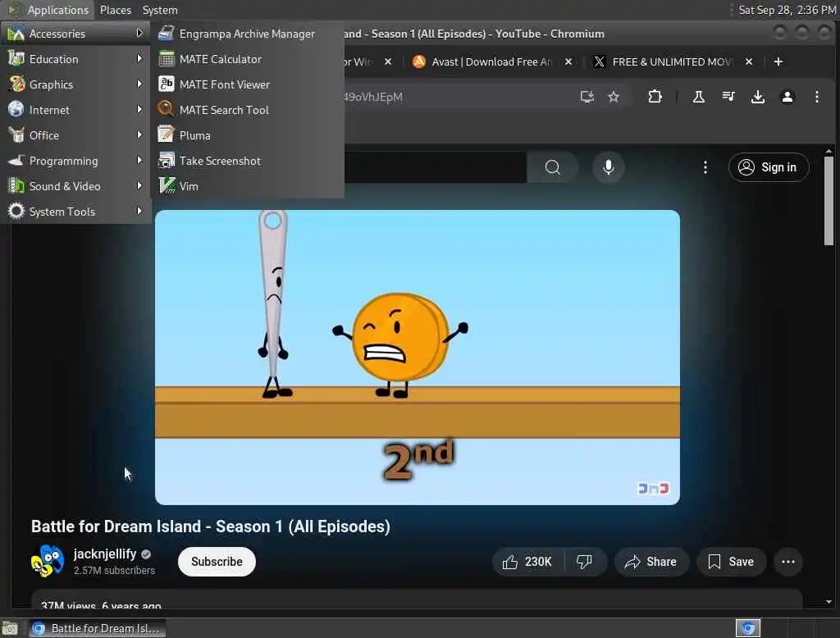Open Chrome Labs flask icon
The image size is (840, 638).
pyautogui.click(x=699, y=97)
